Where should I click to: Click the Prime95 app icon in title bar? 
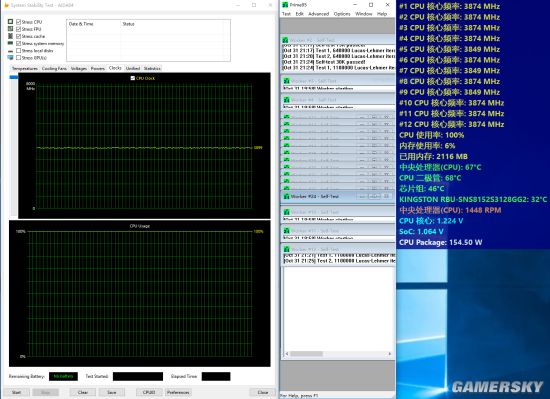click(x=285, y=5)
